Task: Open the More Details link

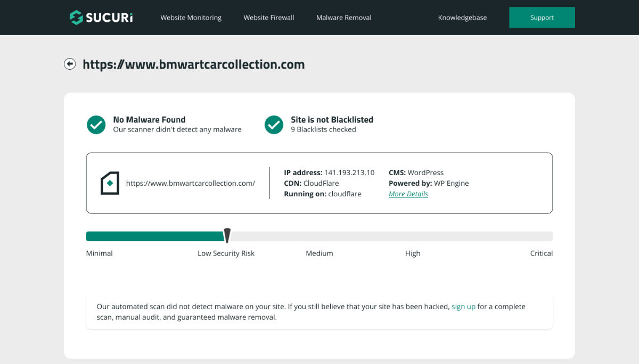Action: click(x=408, y=194)
